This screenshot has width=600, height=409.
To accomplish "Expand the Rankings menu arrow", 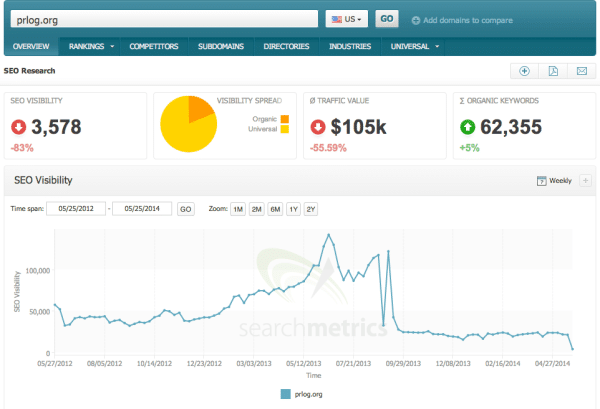I will click(112, 47).
